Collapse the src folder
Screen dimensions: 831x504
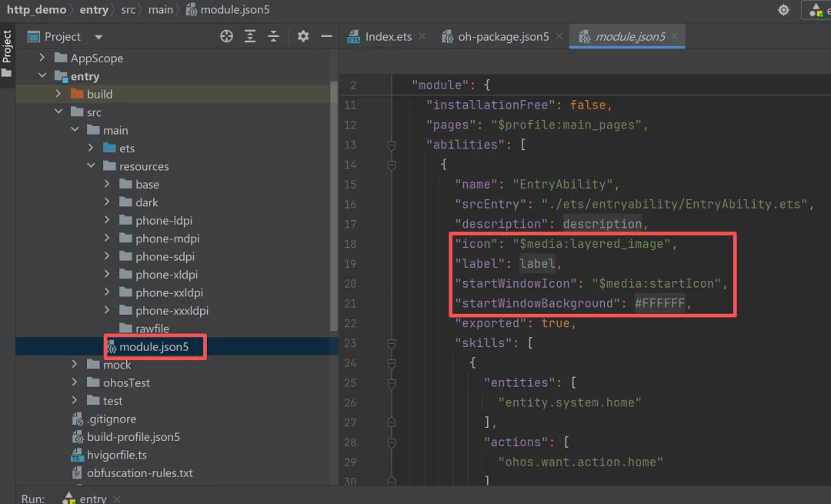coord(58,112)
